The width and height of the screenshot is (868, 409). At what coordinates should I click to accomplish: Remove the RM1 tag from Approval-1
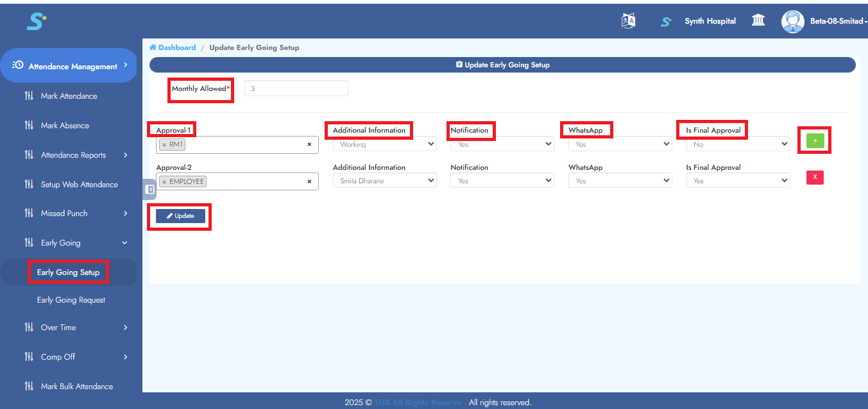[164, 145]
